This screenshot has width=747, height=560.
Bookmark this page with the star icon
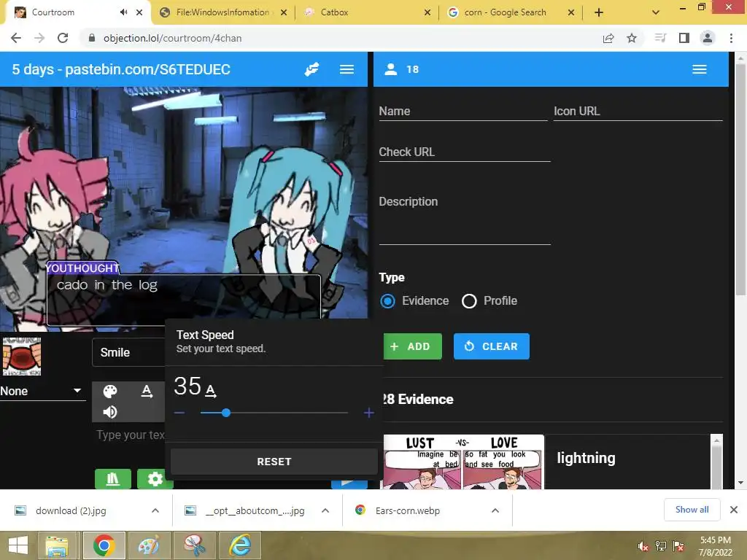click(632, 38)
